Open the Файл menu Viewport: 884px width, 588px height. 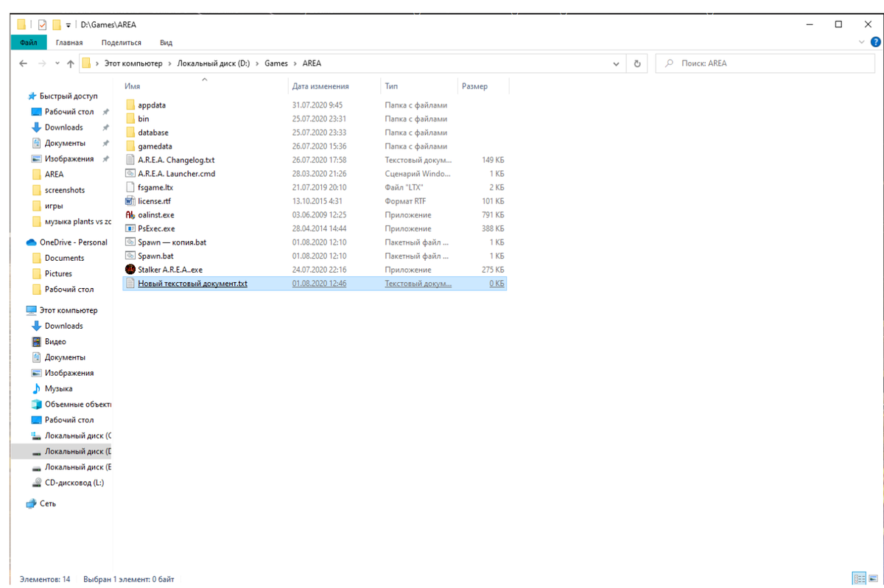(29, 43)
